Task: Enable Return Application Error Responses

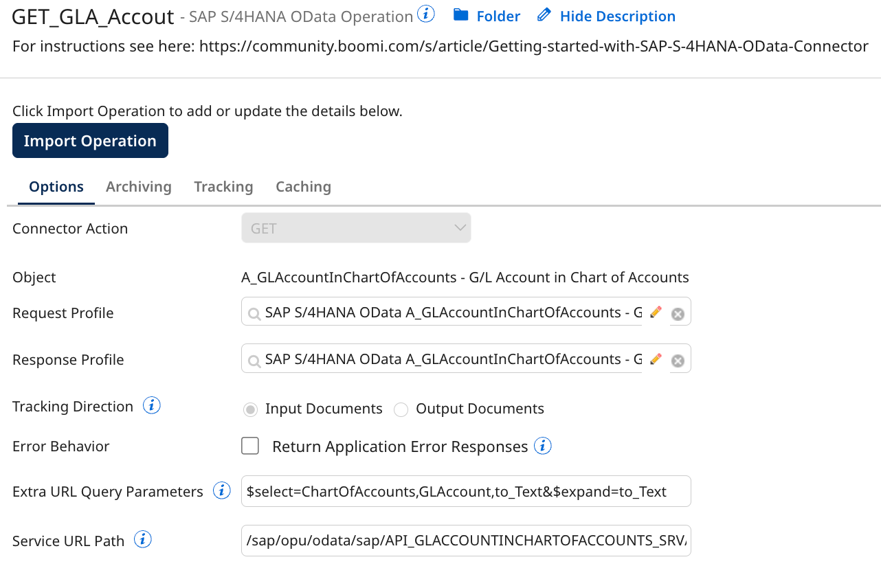Action: pos(250,446)
